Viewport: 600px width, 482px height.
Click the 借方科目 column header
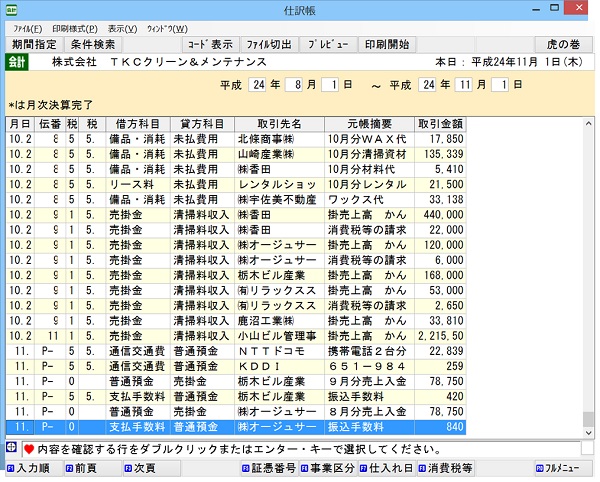[x=138, y=124]
